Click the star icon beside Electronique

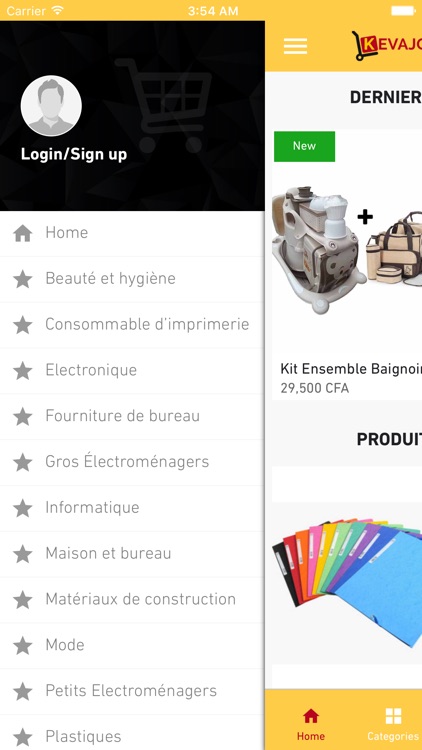tap(22, 371)
